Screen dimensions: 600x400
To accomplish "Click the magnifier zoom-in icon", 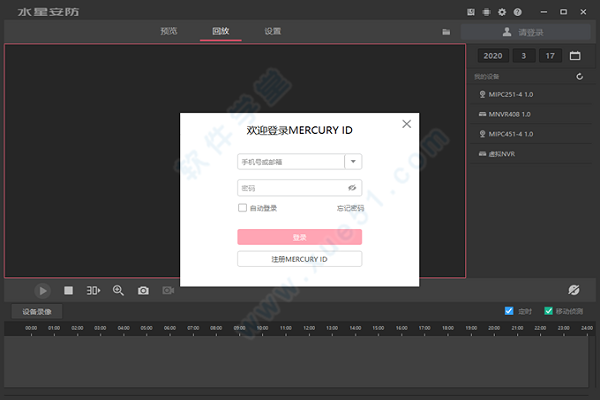I will tap(118, 290).
